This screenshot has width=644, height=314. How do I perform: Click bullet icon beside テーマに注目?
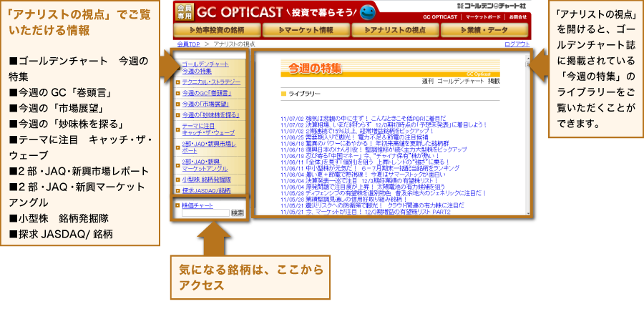pos(177,129)
